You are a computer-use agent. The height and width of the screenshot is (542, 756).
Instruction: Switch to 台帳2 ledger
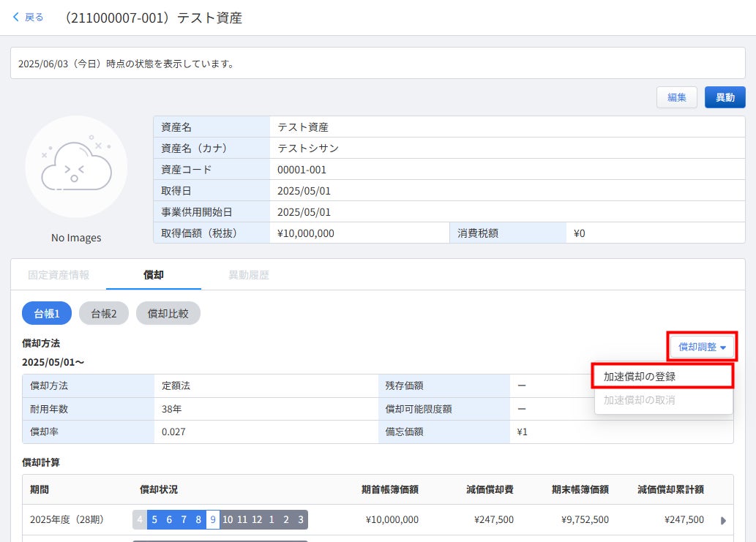pyautogui.click(x=104, y=314)
